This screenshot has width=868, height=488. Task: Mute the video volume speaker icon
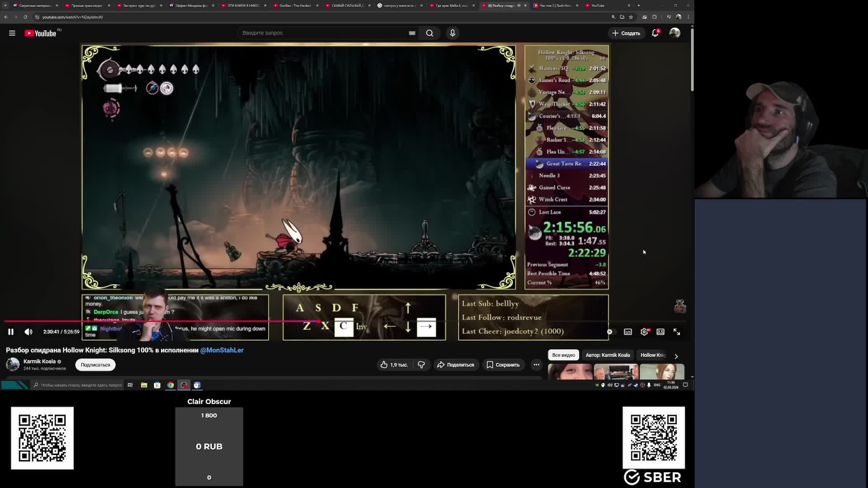tap(28, 332)
